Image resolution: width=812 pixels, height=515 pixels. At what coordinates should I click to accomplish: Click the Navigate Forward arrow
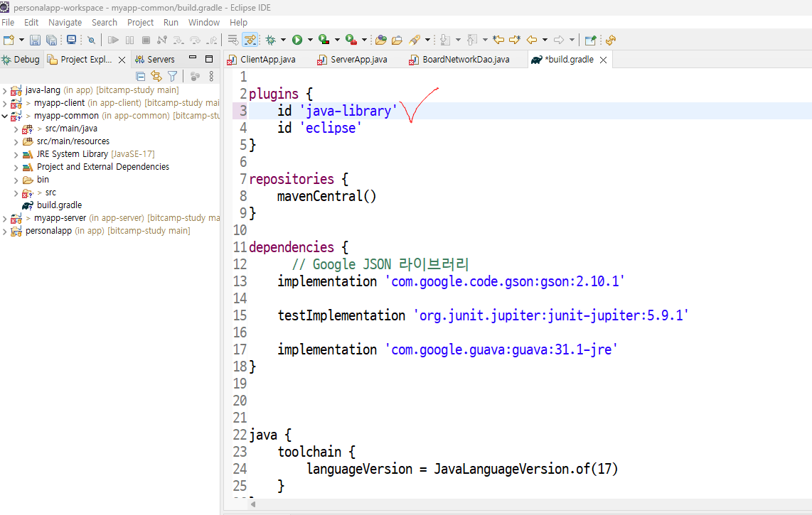pos(559,40)
